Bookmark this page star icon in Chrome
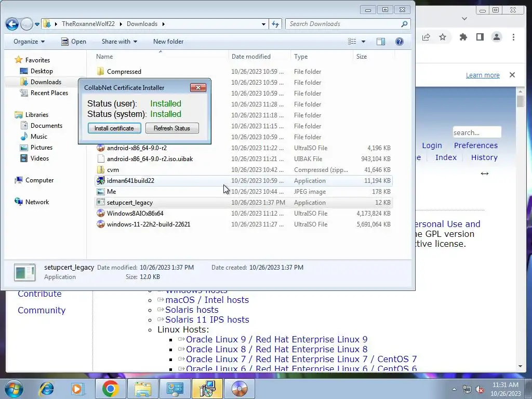 coord(443,37)
